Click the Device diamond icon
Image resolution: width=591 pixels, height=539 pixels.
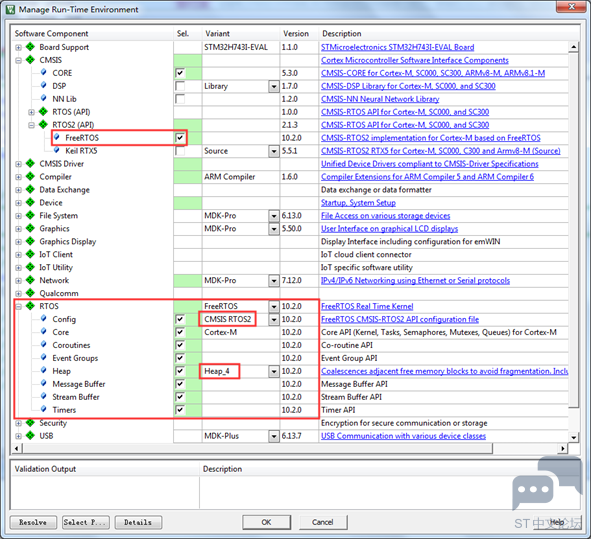[x=30, y=202]
